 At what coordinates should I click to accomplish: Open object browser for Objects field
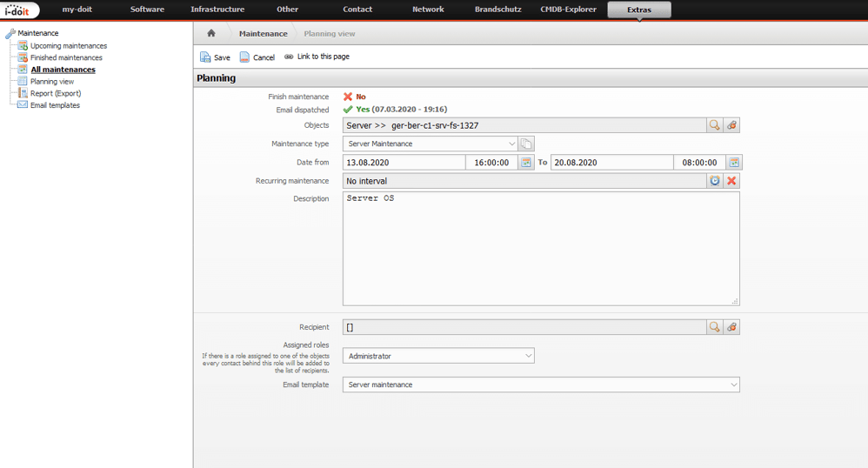pos(715,125)
